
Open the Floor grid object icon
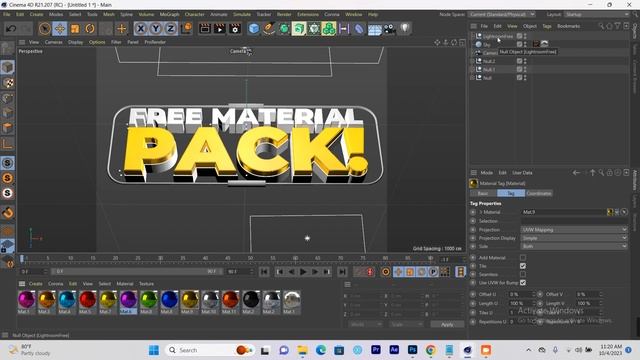click(374, 29)
